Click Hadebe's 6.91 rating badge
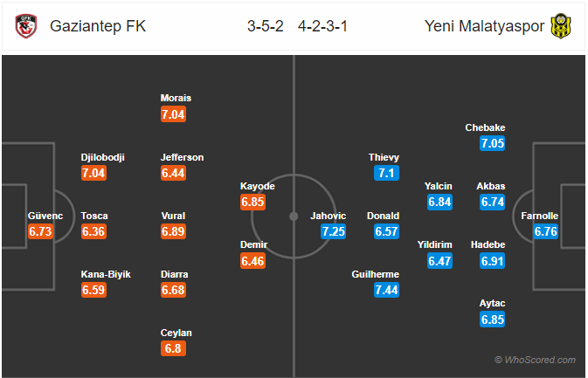 coord(493,261)
